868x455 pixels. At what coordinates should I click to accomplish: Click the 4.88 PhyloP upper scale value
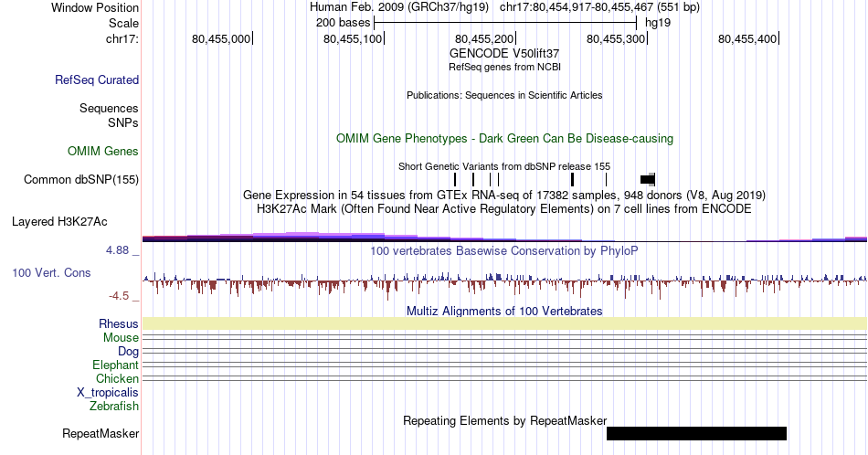117,250
